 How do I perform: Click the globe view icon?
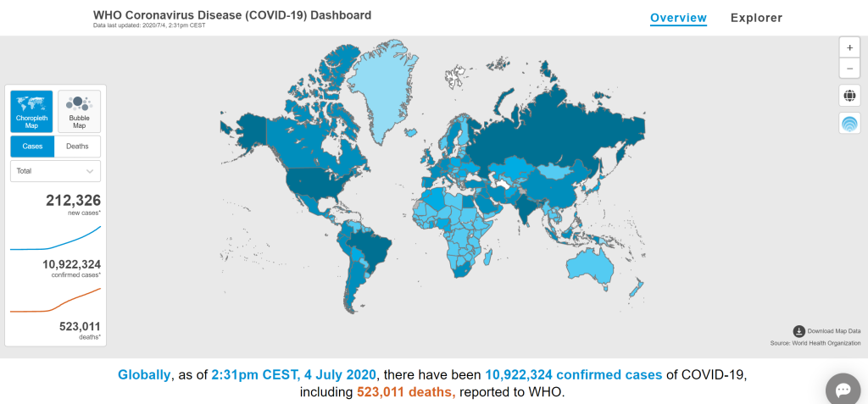tap(849, 96)
